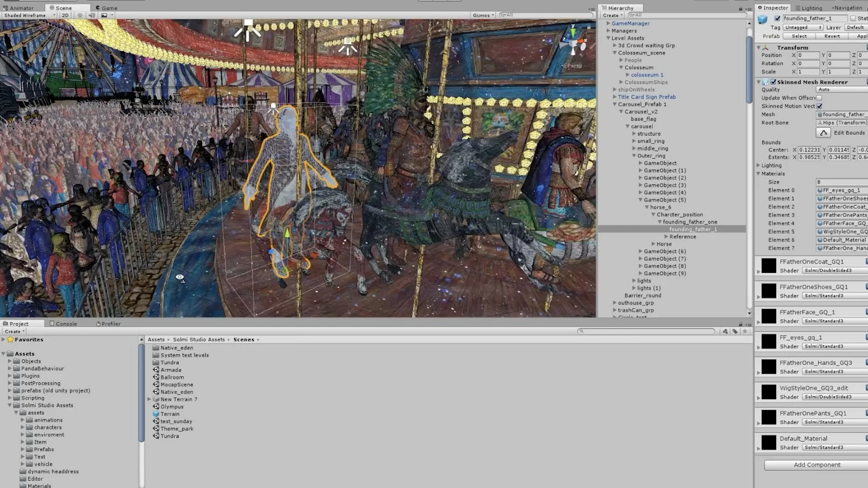Enable Update When Offscreen checkbox
This screenshot has width=868, height=488.
coord(819,98)
